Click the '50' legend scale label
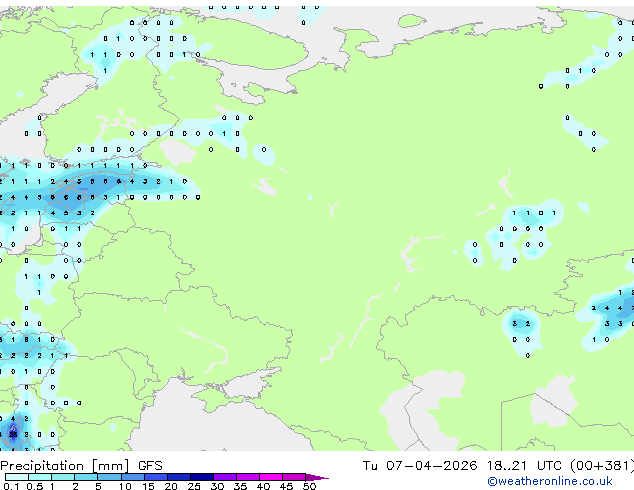The image size is (634, 490). [309, 486]
